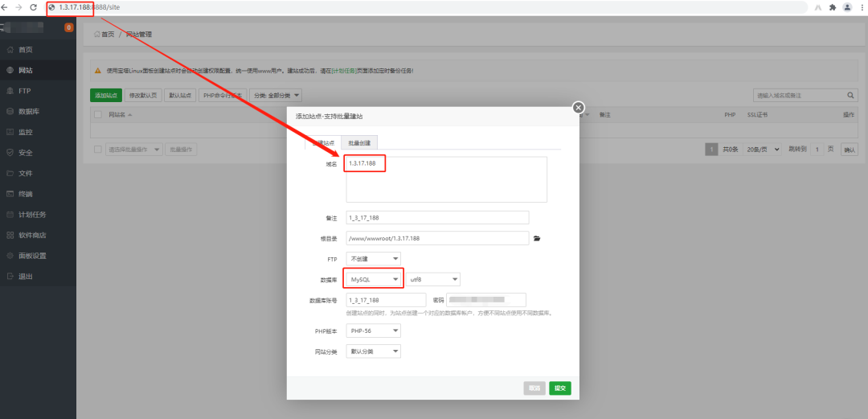Click the green 提交 button
868x419 pixels.
coord(560,388)
